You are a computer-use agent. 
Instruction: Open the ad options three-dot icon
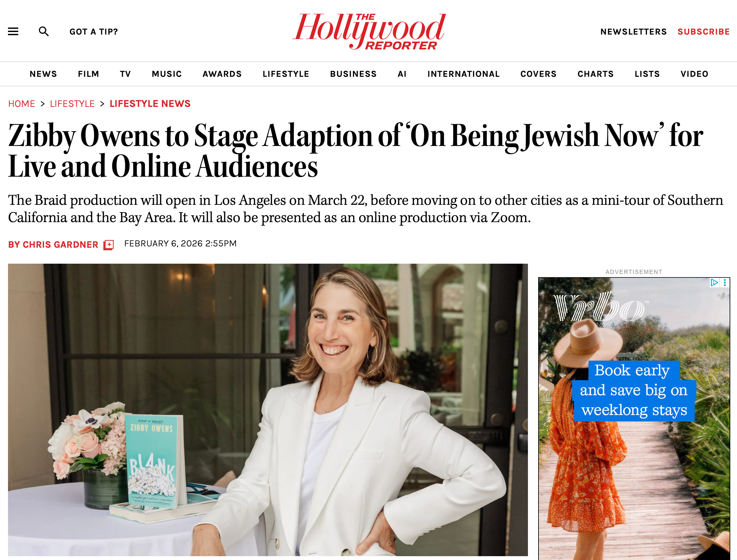(x=725, y=283)
